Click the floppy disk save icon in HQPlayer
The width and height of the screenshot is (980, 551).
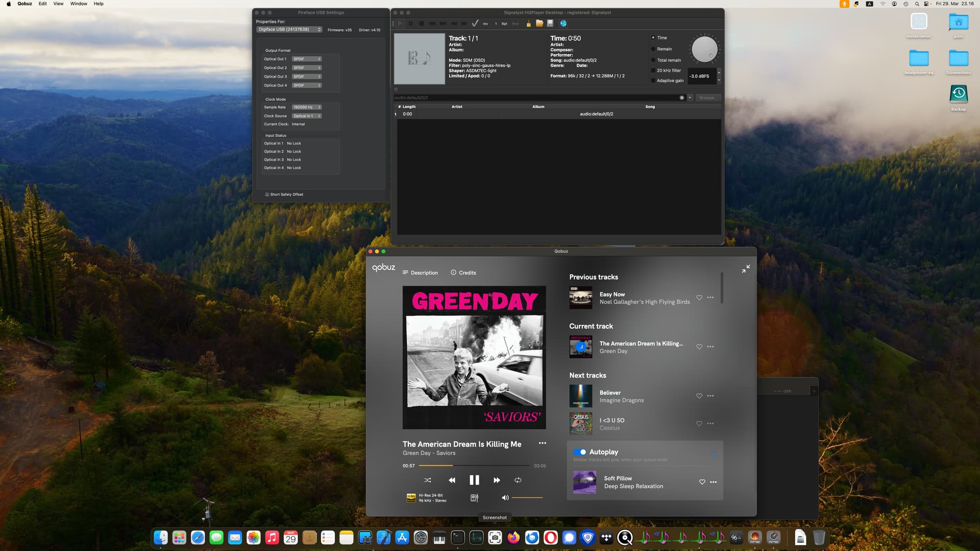coord(550,23)
